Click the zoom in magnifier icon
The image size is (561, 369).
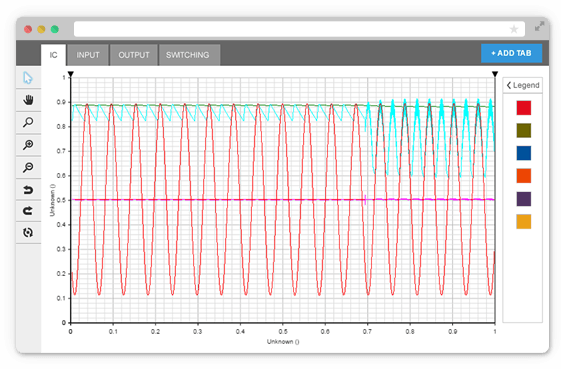click(28, 145)
